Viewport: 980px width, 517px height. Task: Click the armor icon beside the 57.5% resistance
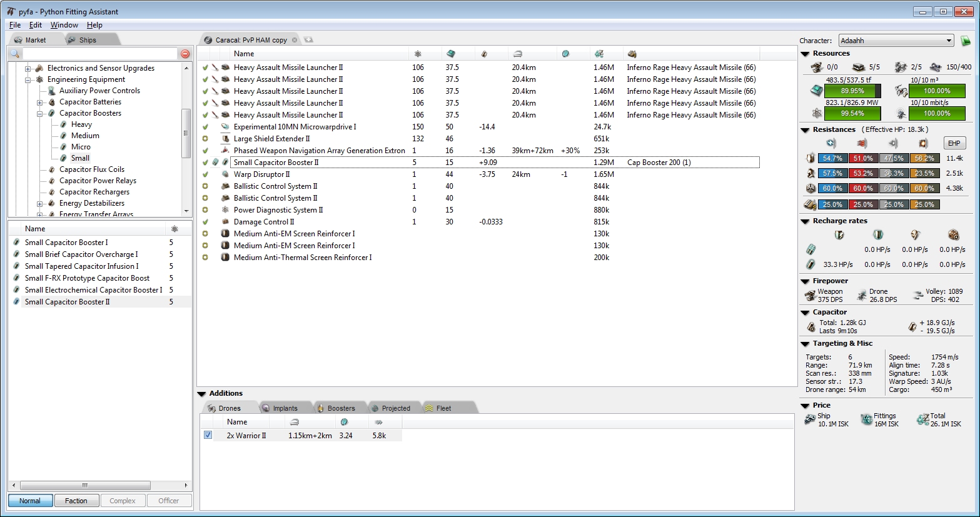point(811,173)
